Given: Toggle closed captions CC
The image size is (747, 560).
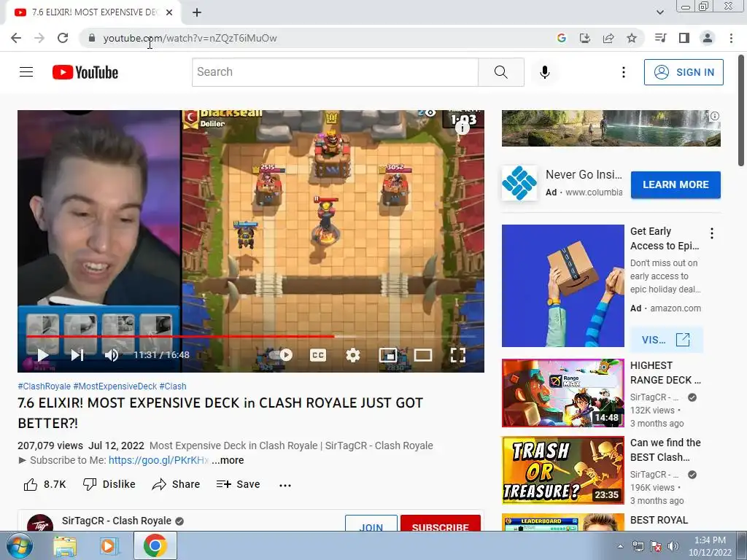Looking at the screenshot, I should [x=318, y=355].
